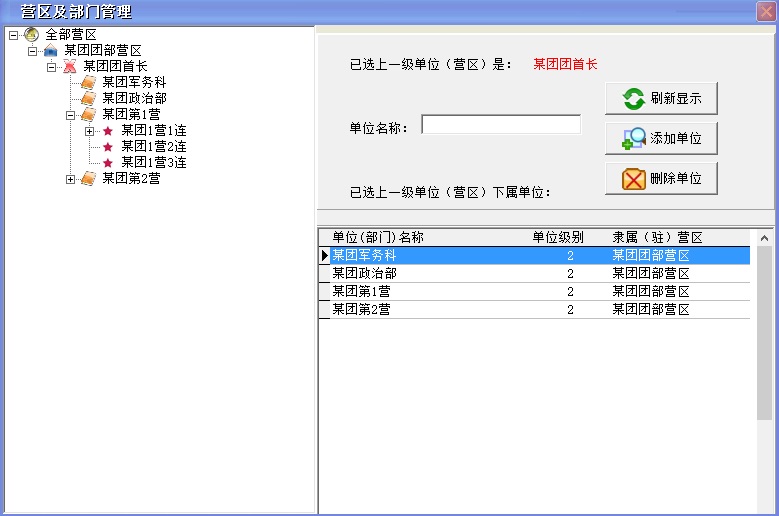Click the red X icon of 某团团首长
Screen dimensions: 779x516
(x=69, y=67)
